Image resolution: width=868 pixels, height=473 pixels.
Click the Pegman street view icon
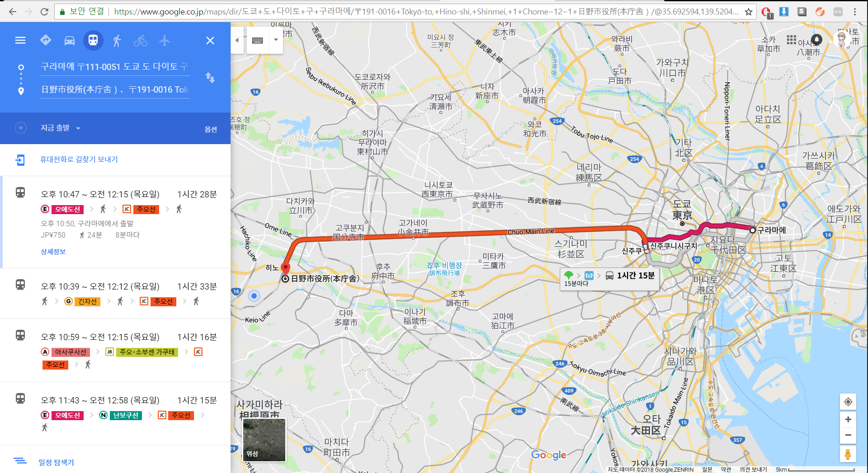click(848, 454)
